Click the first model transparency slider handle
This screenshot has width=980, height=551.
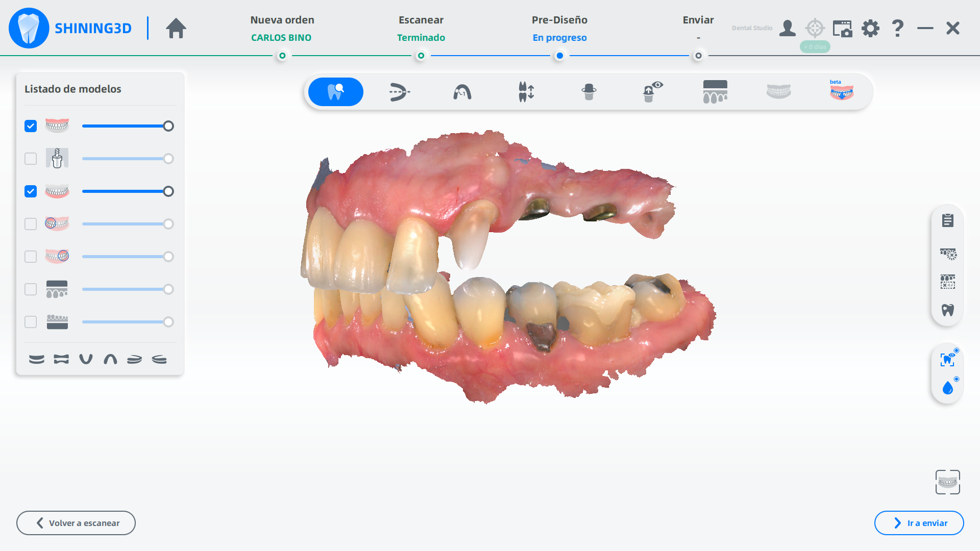pyautogui.click(x=168, y=126)
